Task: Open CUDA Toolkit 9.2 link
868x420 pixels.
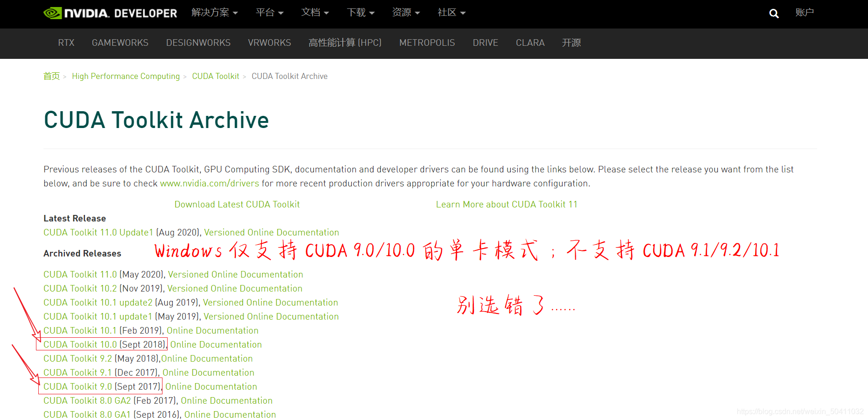Action: [x=78, y=358]
